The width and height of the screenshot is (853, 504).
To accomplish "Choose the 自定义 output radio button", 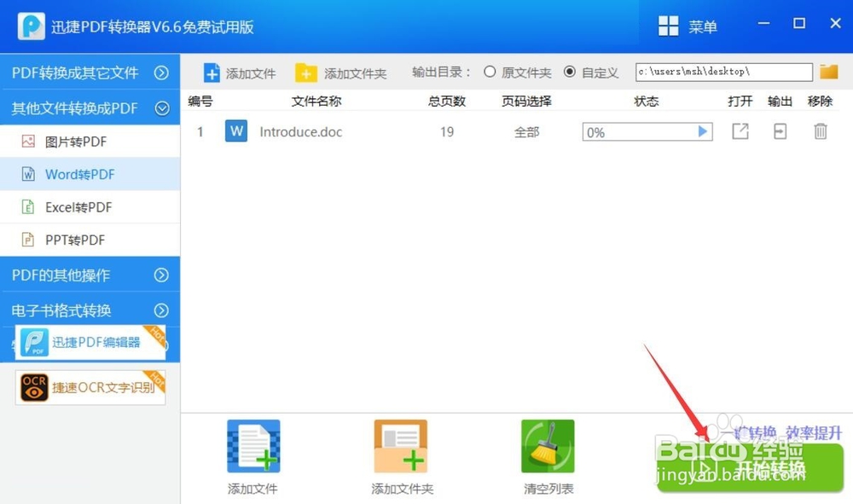I will click(570, 72).
